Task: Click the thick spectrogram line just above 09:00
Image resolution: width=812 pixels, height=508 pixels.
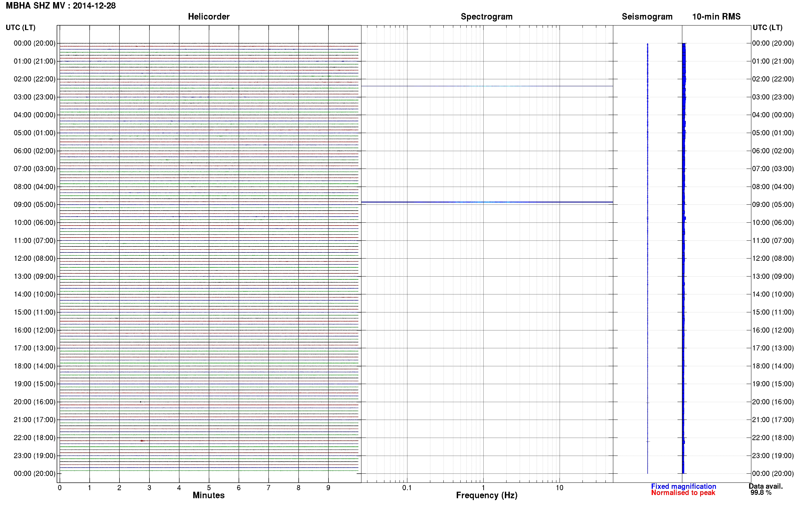Action: click(x=487, y=202)
